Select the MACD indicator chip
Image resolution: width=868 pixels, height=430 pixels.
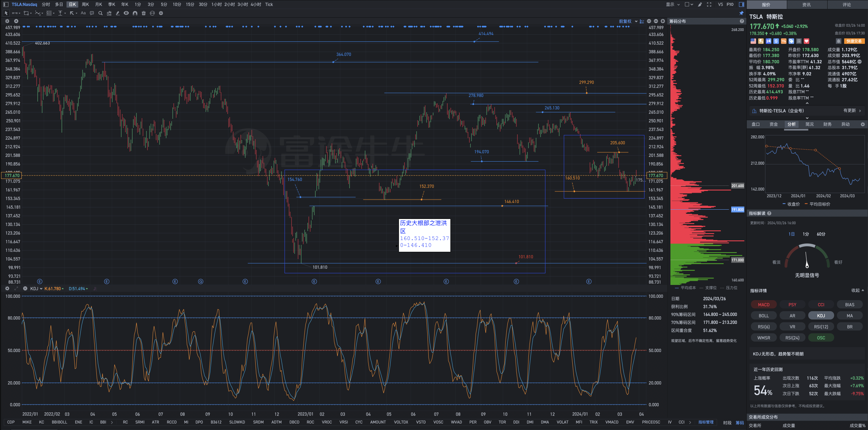point(764,305)
